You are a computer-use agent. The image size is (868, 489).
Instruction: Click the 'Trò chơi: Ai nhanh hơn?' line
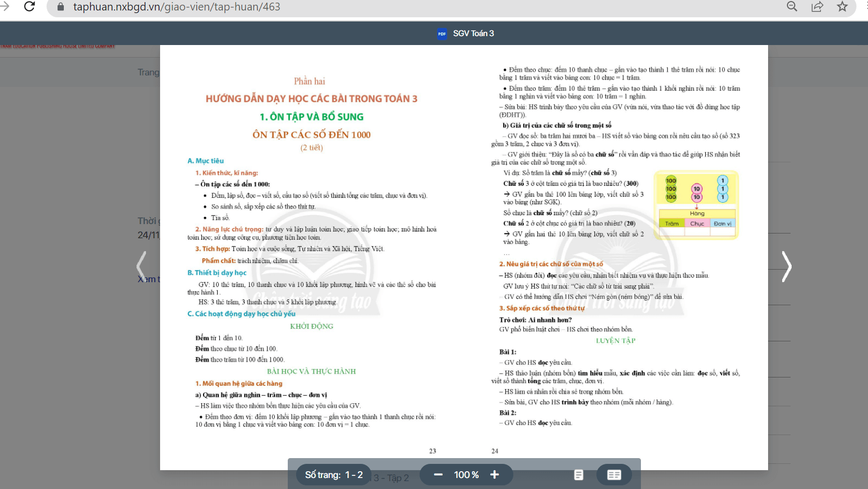pyautogui.click(x=535, y=320)
